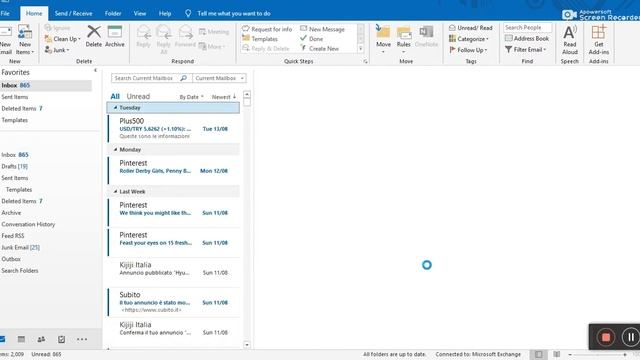
Task: Open the By Date sort dropdown
Action: pos(191,97)
